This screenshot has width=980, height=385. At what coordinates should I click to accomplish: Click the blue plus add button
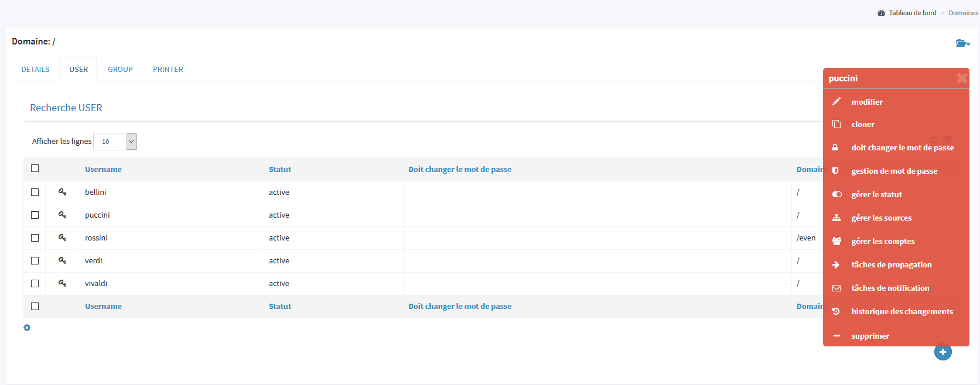pos(943,352)
